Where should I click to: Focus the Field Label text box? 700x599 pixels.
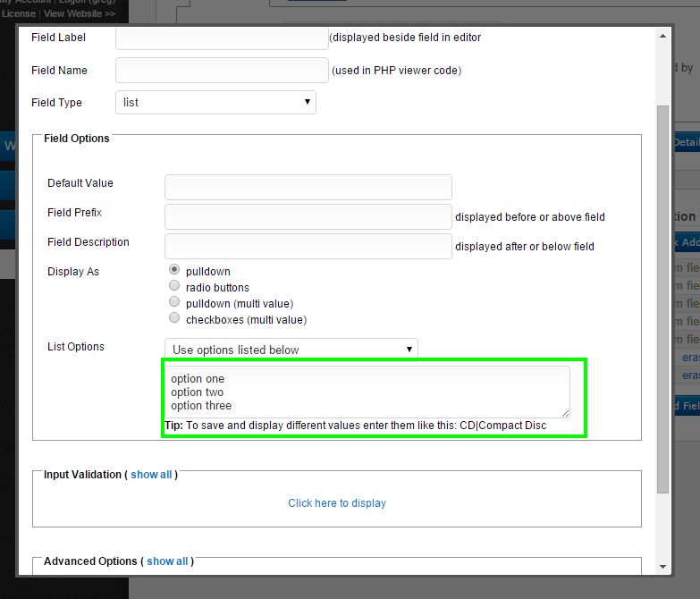point(222,38)
